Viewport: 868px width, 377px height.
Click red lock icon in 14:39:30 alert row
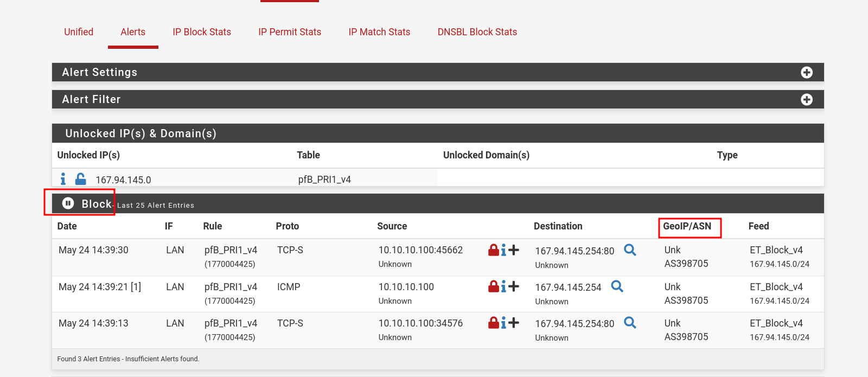[x=493, y=250]
